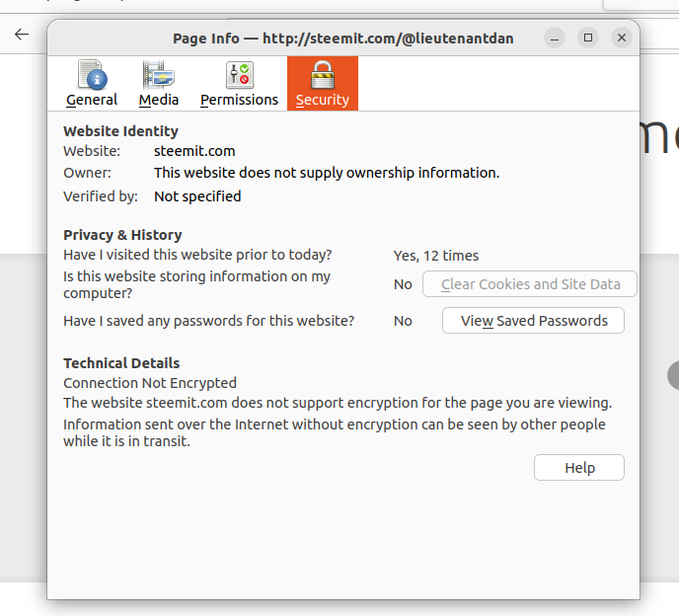Click the Help button
Screen dimensions: 679x616
pyautogui.click(x=579, y=467)
